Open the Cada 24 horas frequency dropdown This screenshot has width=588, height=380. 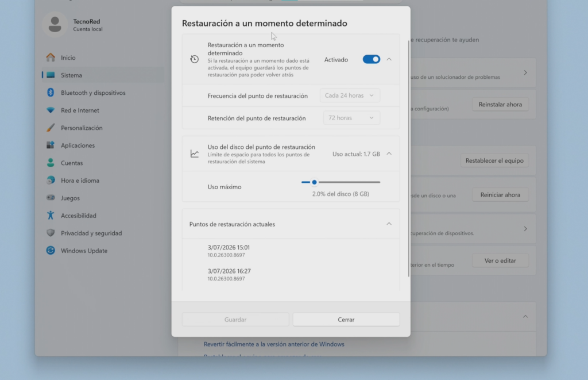pos(350,95)
